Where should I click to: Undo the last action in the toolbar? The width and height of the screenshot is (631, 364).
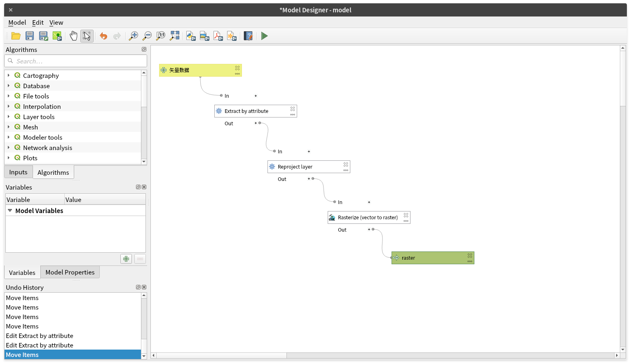[x=103, y=36]
